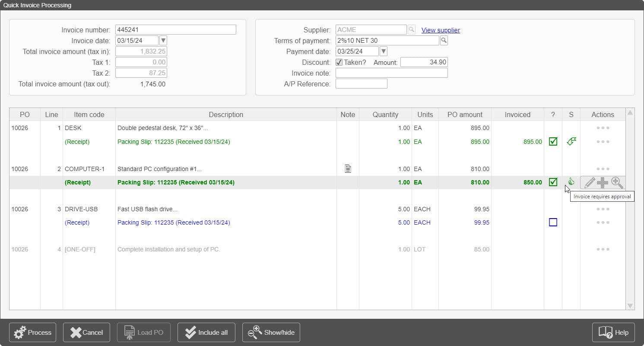Click the Supplier lookup magnifier icon
The width and height of the screenshot is (644, 346).
(x=411, y=29)
